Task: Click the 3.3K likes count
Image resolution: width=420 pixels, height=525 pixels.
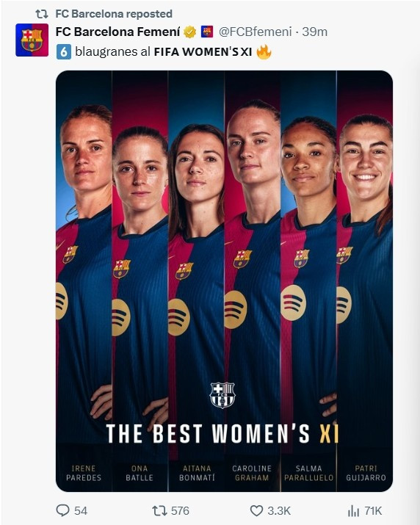Action: click(x=279, y=510)
